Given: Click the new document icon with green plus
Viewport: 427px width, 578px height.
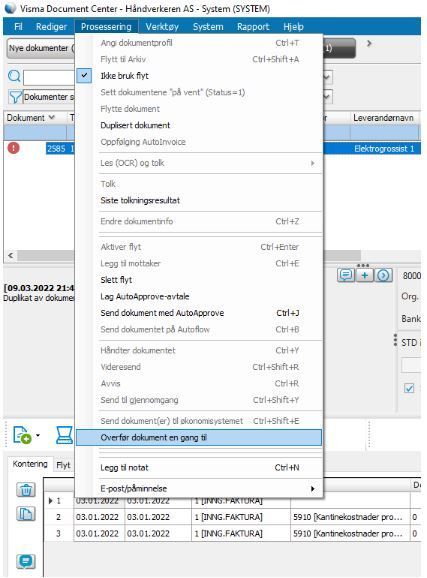Looking at the screenshot, I should pyautogui.click(x=22, y=435).
